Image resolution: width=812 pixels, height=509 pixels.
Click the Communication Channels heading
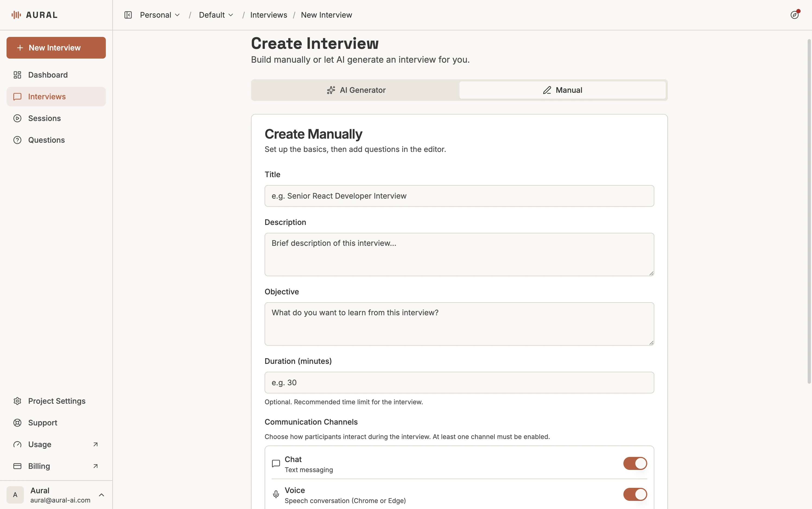(x=311, y=422)
